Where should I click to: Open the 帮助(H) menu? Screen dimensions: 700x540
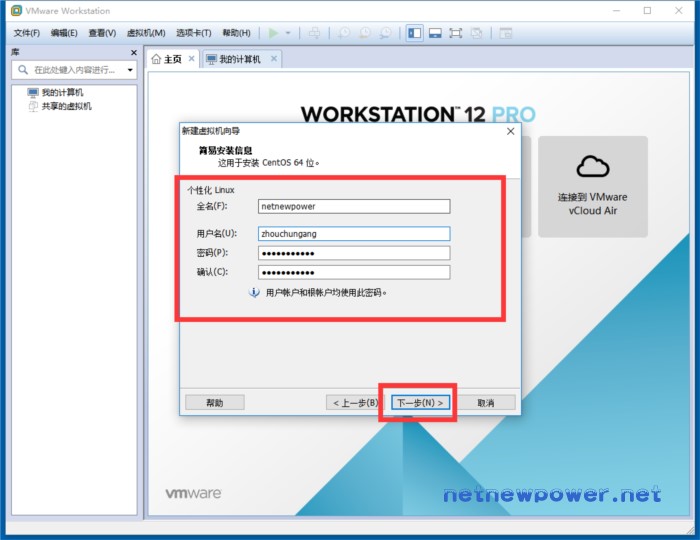(x=237, y=33)
